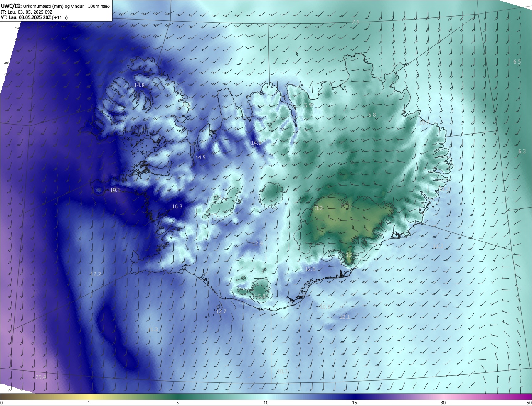Click the 30 tick on color scale
Image resolution: width=532 pixels, height=406 pixels.
443,403
